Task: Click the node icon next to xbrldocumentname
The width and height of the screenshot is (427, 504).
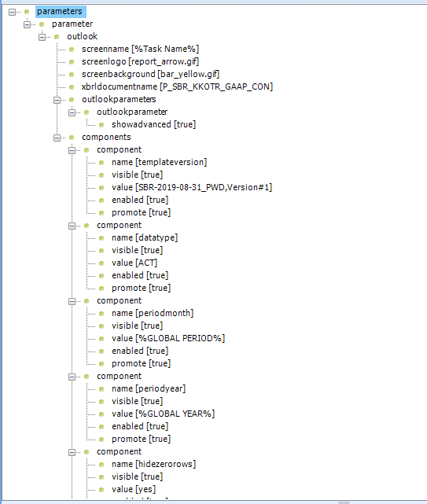Action: click(x=72, y=87)
